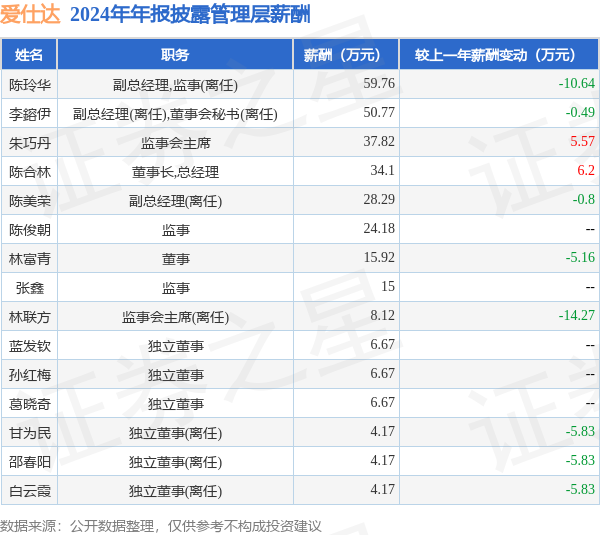Click the 姓名 column header
This screenshot has width=600, height=535.
[x=29, y=55]
